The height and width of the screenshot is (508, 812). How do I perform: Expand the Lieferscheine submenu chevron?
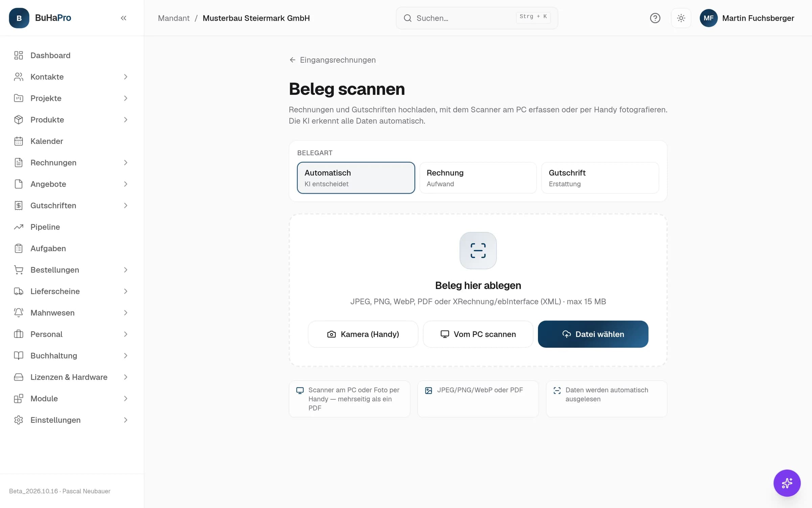coord(126,291)
